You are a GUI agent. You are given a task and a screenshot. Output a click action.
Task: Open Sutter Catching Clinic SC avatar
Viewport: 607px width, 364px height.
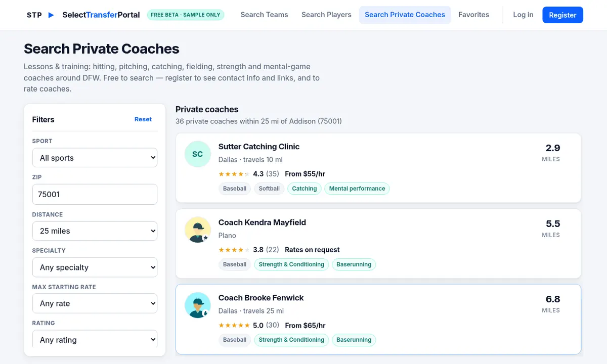click(x=197, y=154)
